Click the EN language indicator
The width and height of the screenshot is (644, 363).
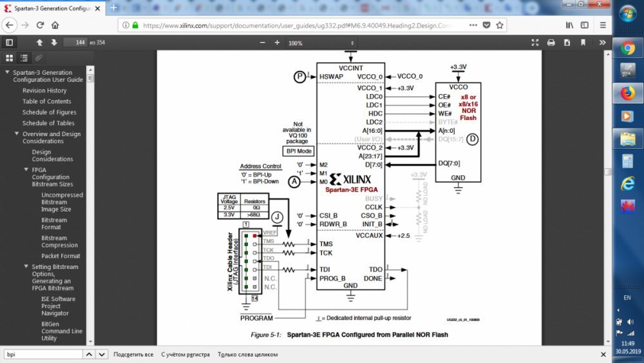click(x=627, y=298)
